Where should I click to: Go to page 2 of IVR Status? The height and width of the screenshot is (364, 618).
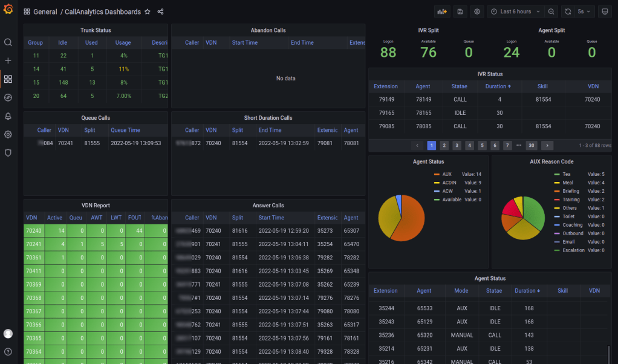click(444, 145)
